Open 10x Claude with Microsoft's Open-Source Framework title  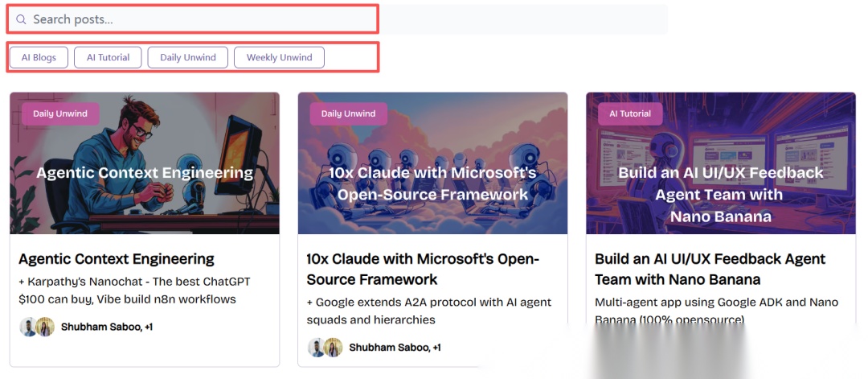pyautogui.click(x=423, y=269)
